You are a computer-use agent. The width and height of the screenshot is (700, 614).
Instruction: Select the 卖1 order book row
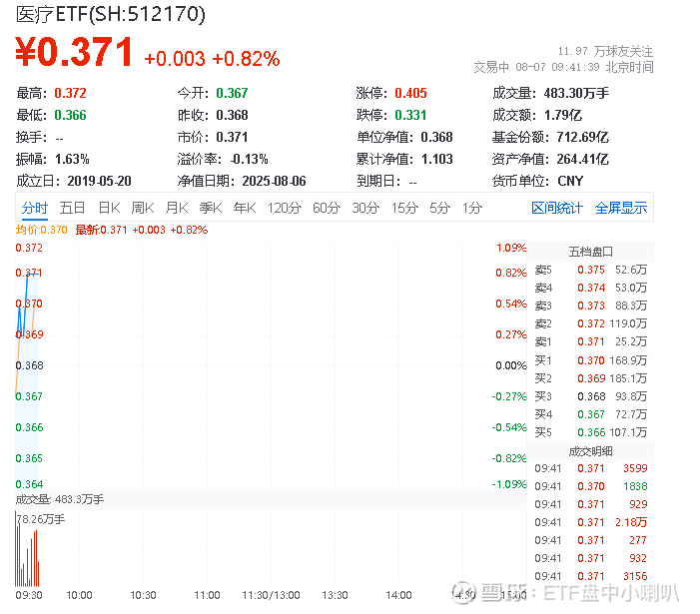tap(590, 341)
